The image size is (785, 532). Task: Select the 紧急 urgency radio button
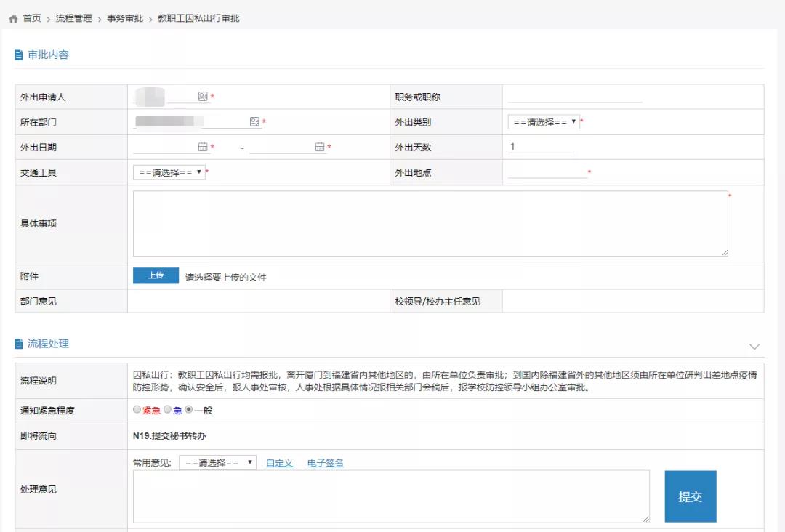[x=137, y=410]
